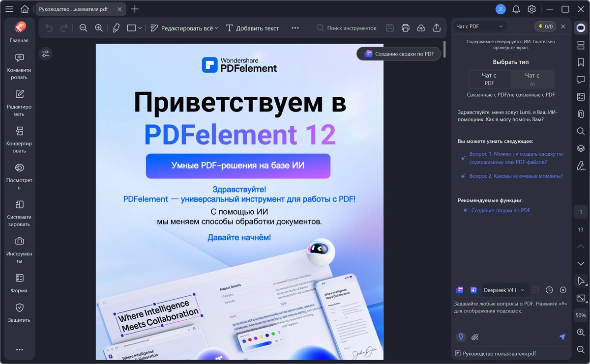Zoom in using the toolbar magnifier

[x=99, y=28]
